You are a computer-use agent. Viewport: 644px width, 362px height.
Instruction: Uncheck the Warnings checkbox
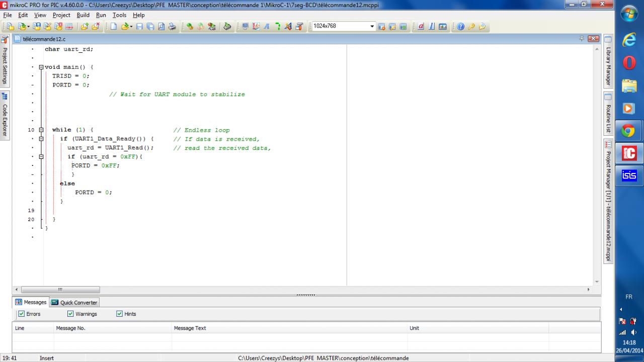click(x=70, y=314)
